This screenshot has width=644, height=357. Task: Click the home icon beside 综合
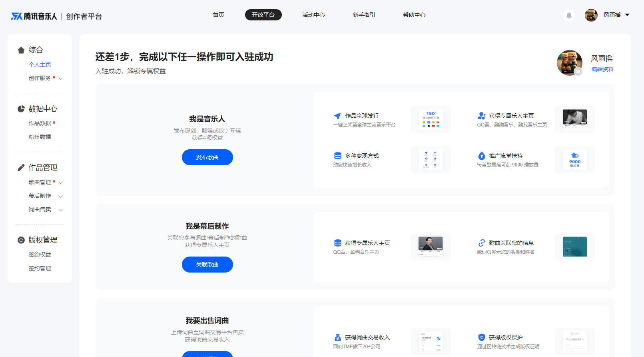pyautogui.click(x=21, y=50)
